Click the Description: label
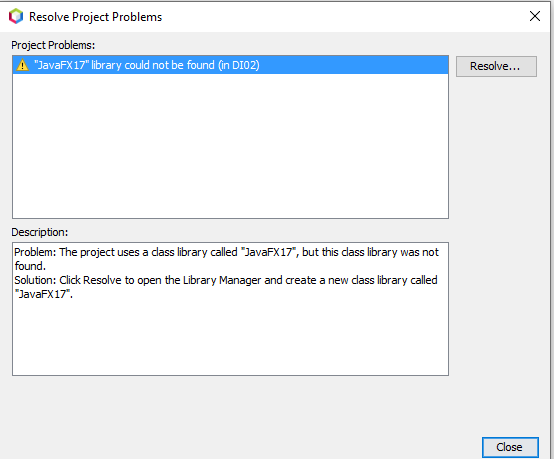This screenshot has width=554, height=459. coord(40,232)
